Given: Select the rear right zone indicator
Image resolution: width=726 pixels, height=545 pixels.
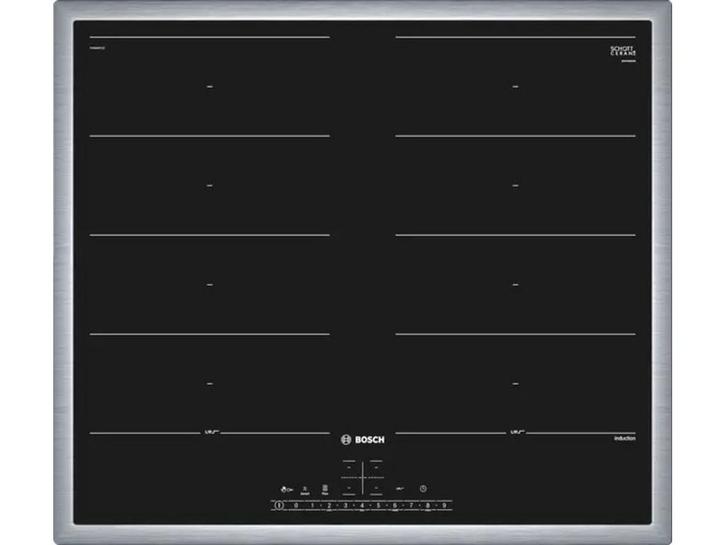Looking at the screenshot, I should pyautogui.click(x=376, y=468).
